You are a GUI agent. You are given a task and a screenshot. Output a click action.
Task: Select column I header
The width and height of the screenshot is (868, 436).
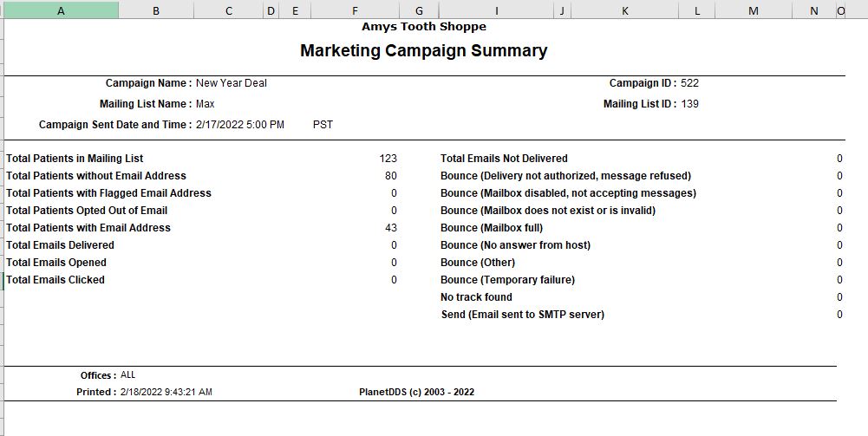(497, 10)
